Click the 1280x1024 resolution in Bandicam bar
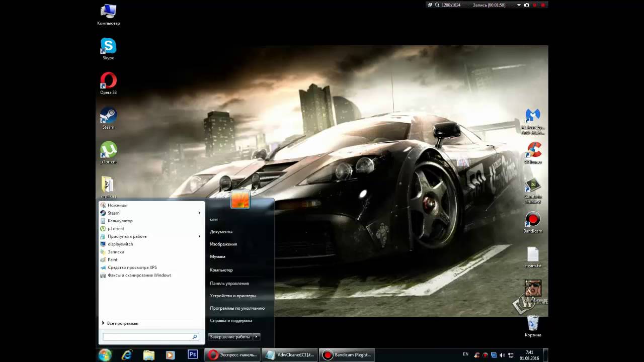Viewport: 644px width, 362px height. point(451,5)
